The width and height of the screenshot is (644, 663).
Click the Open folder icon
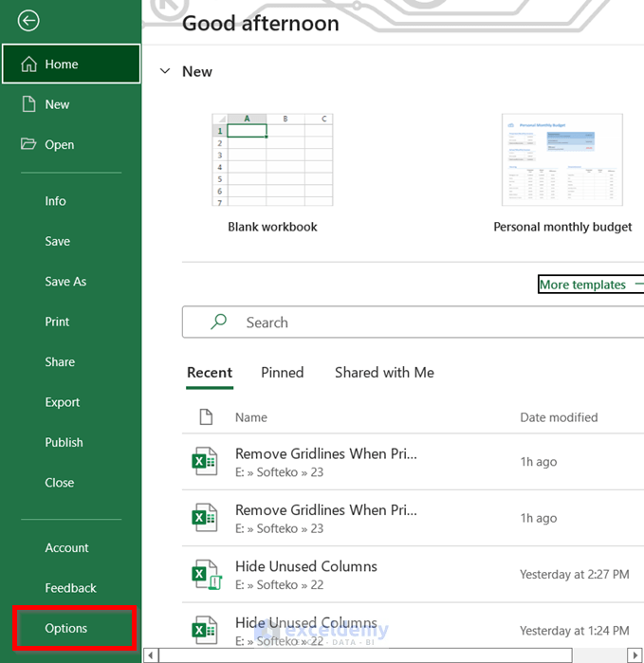pos(28,144)
